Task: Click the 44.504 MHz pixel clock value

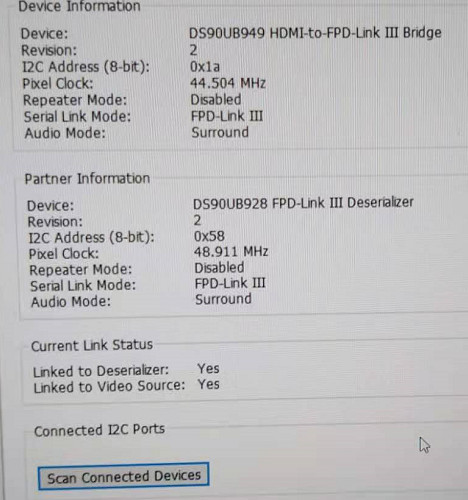Action: [x=228, y=83]
